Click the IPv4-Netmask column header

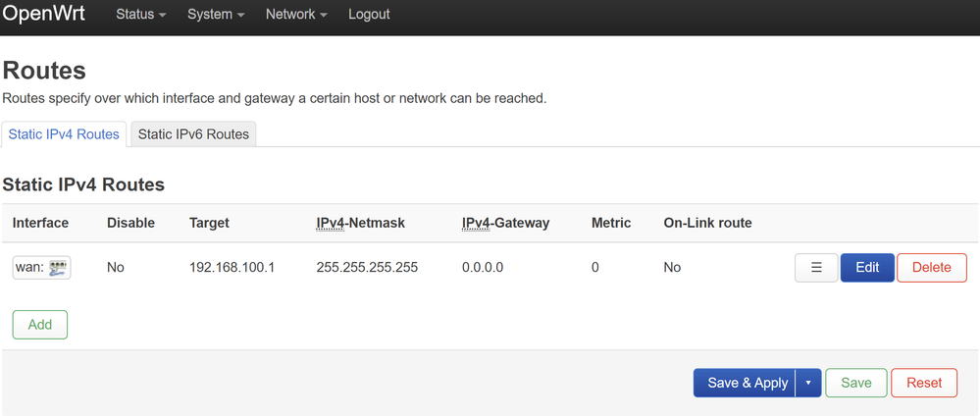click(x=360, y=223)
